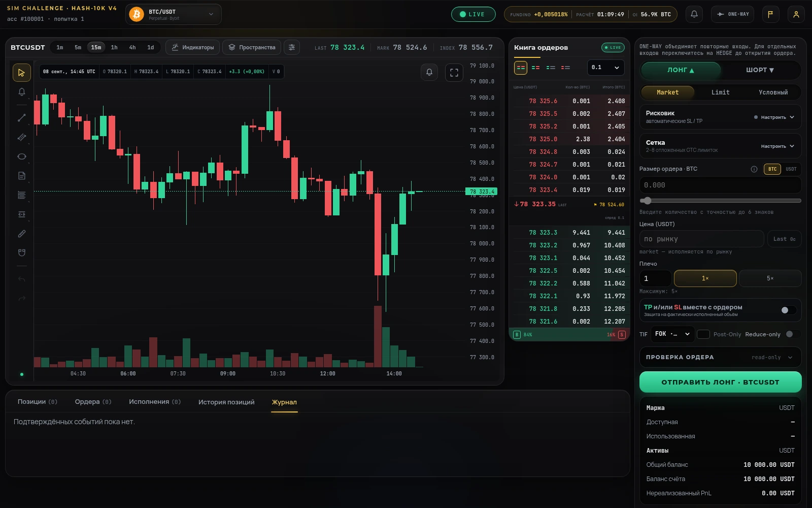Set leverage preset to 5×
Image resolution: width=812 pixels, height=508 pixels.
click(x=770, y=278)
